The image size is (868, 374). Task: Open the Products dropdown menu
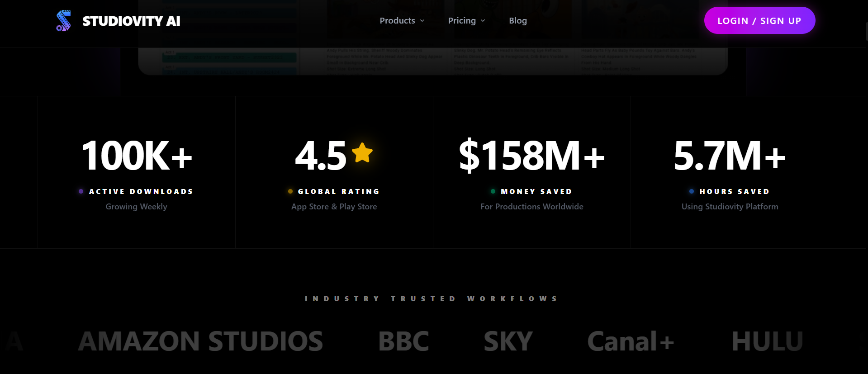coord(402,21)
